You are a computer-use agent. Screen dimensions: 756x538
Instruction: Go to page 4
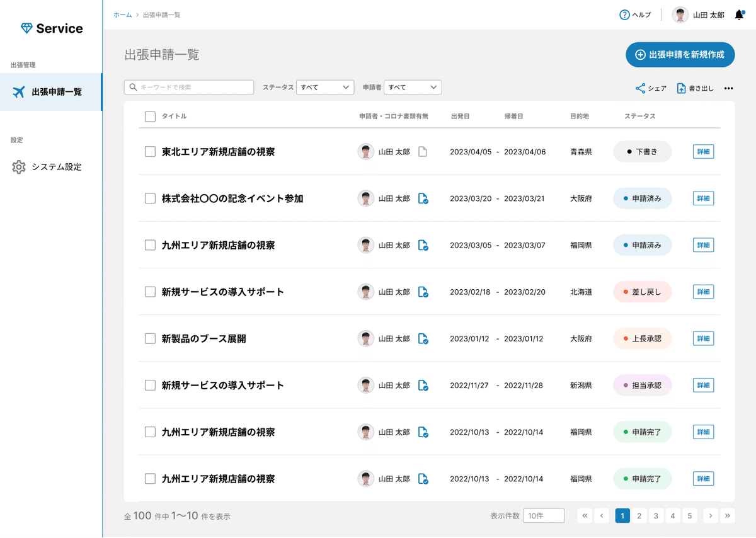click(673, 516)
